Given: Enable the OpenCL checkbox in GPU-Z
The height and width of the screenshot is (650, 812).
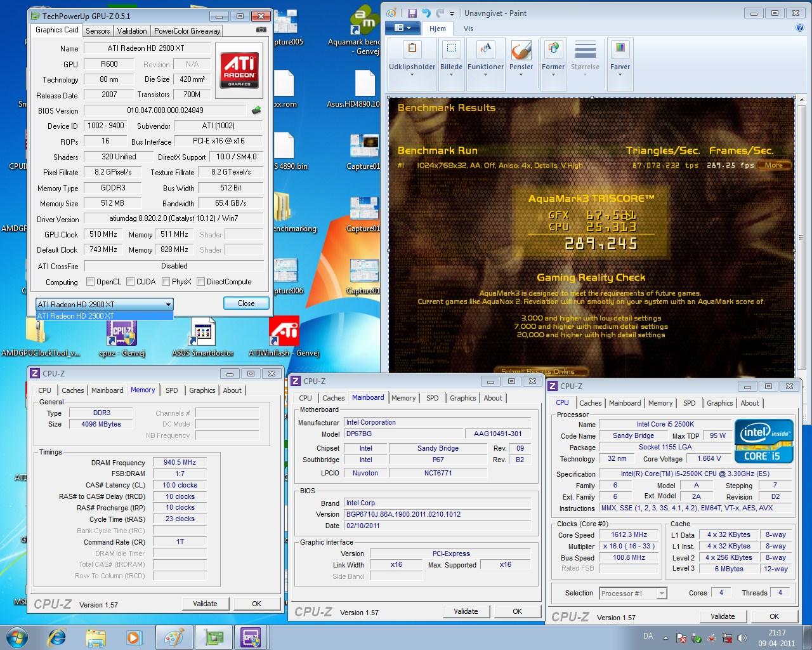Looking at the screenshot, I should point(90,282).
